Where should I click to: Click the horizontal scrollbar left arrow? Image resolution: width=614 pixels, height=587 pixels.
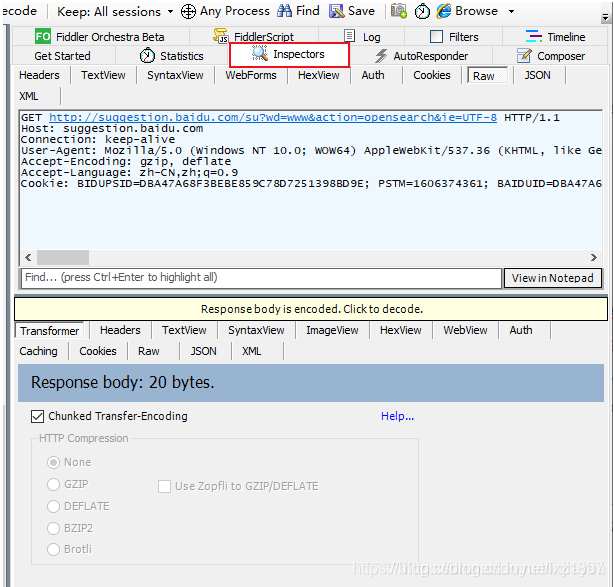tap(28, 257)
